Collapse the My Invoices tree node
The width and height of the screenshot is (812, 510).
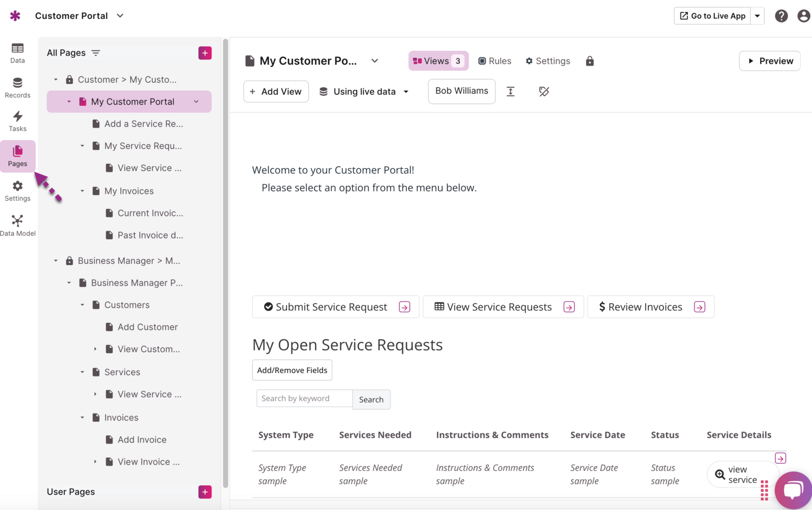[82, 191]
